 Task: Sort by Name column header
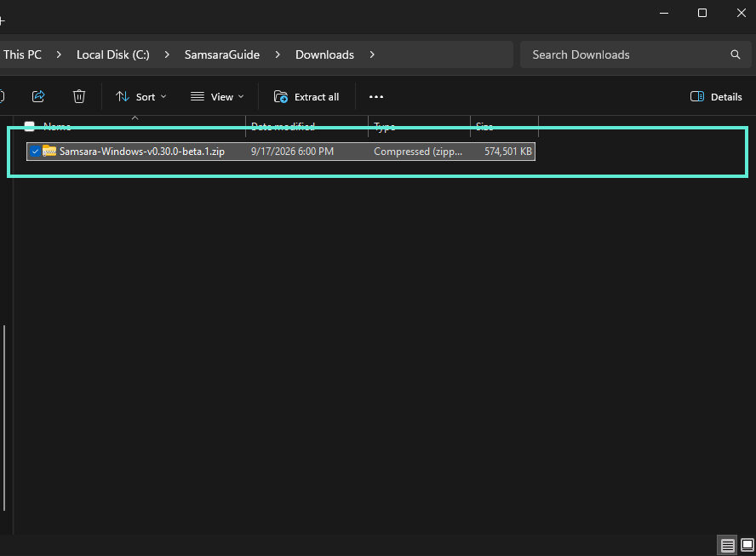pyautogui.click(x=57, y=126)
